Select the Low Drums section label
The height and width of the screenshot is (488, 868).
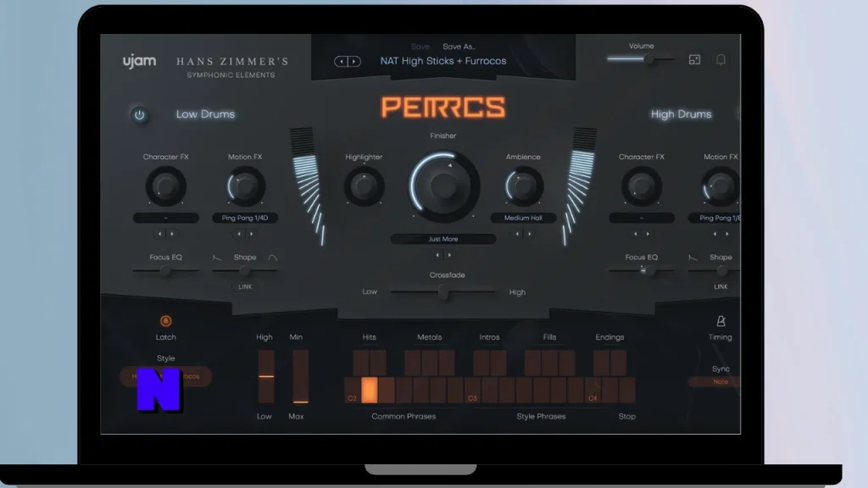pos(205,114)
